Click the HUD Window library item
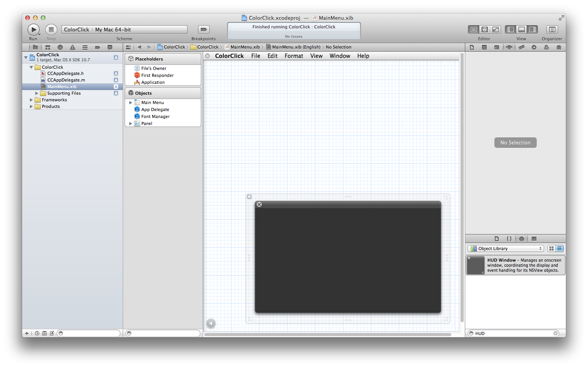 pyautogui.click(x=515, y=265)
